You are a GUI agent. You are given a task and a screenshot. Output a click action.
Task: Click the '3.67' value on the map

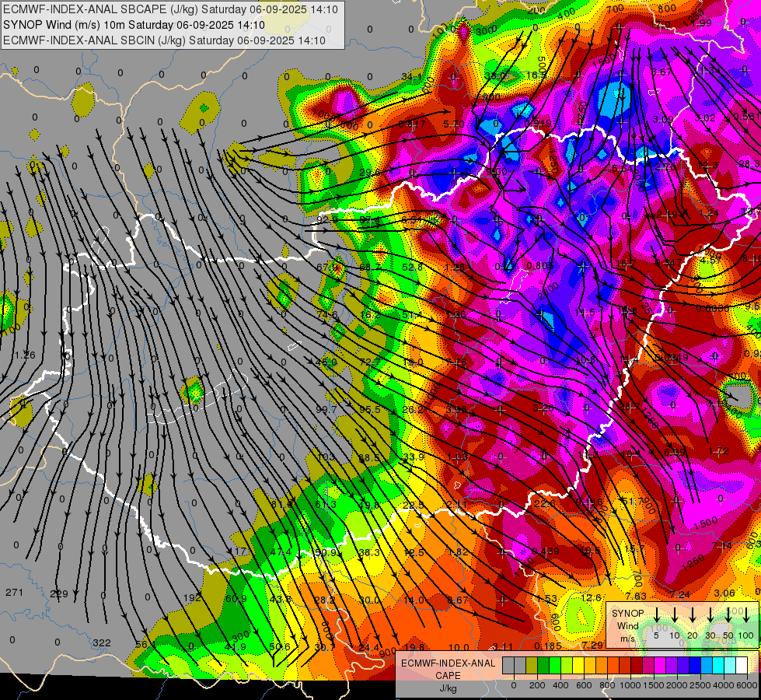click(662, 72)
